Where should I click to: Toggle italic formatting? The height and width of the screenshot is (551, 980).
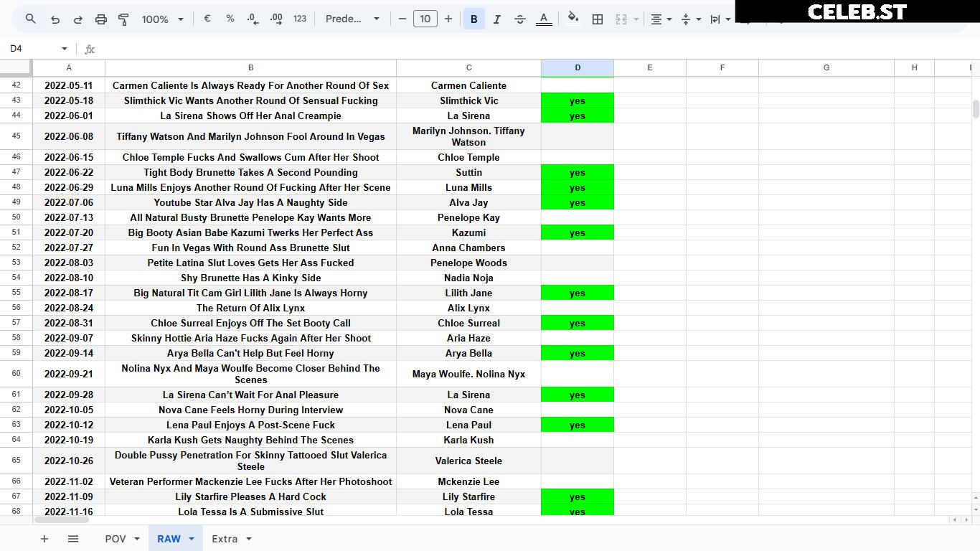click(x=496, y=19)
